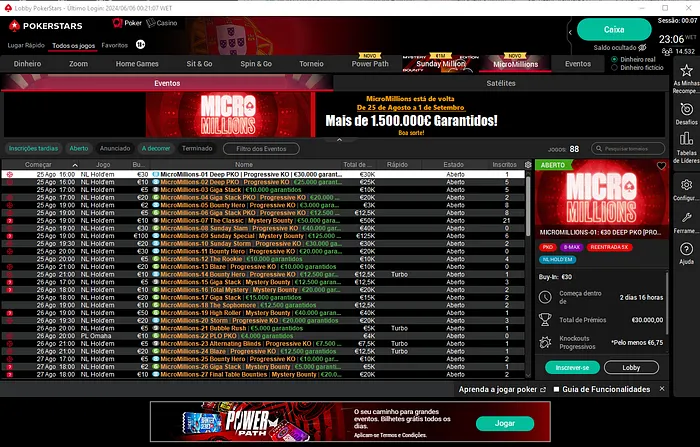Screen dimensions: 700x447
Task: Open the Desafios target icon
Action: pos(686,109)
